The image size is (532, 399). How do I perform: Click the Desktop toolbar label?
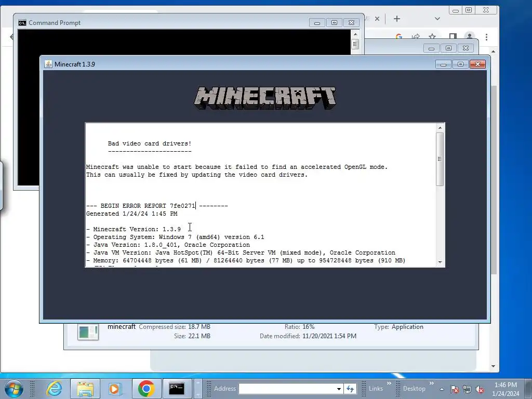[x=414, y=389]
